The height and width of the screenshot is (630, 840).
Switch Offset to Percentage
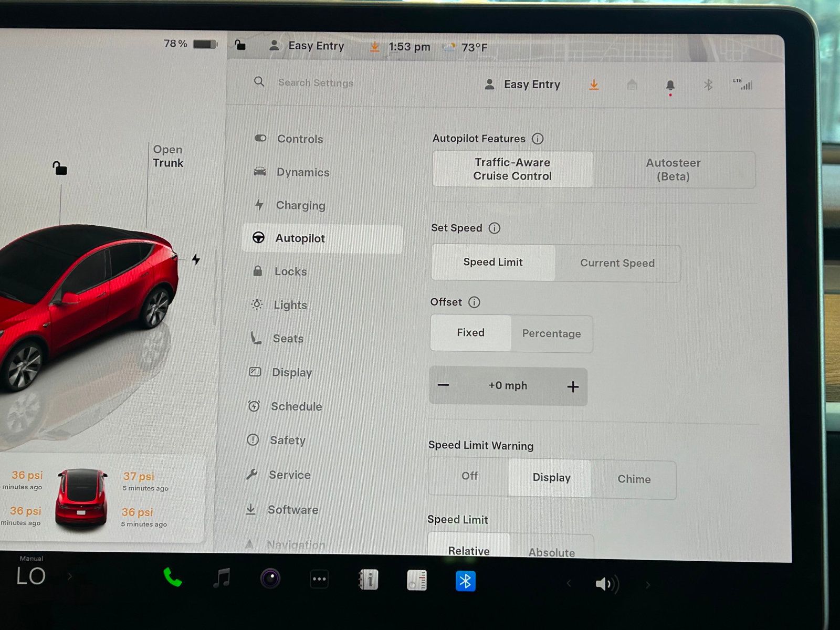tap(551, 333)
